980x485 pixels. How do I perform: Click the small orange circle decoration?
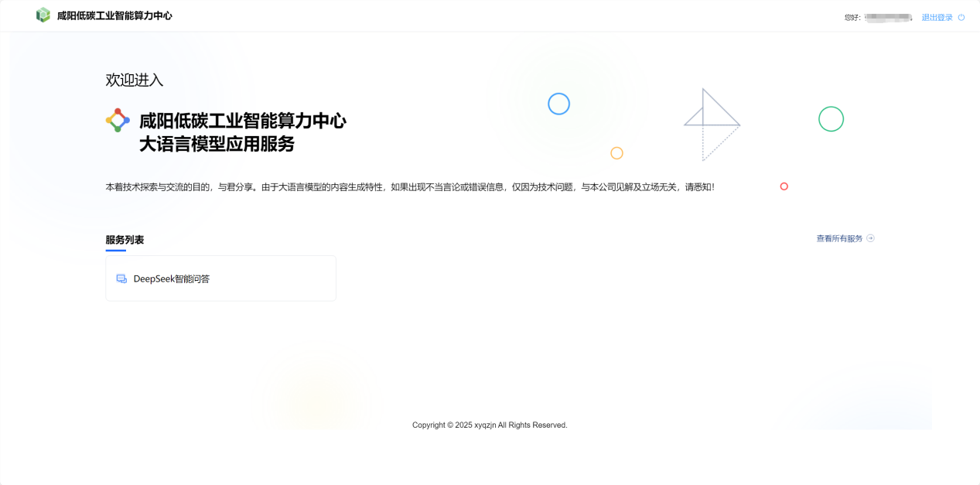click(x=616, y=153)
